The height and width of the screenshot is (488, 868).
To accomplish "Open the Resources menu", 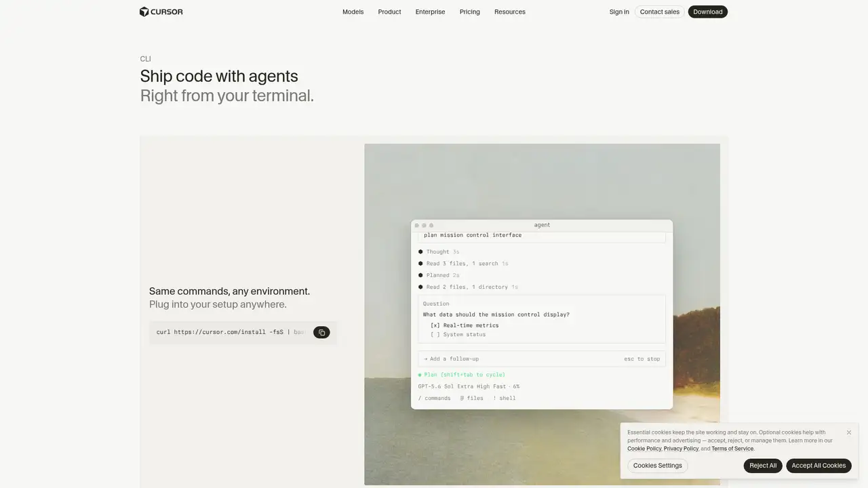I will (x=510, y=12).
